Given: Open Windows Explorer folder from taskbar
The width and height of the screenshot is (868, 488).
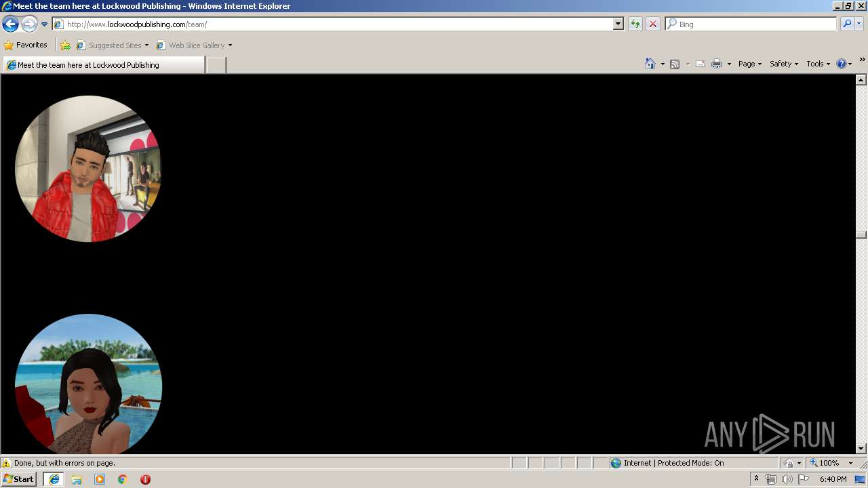Looking at the screenshot, I should (x=77, y=479).
